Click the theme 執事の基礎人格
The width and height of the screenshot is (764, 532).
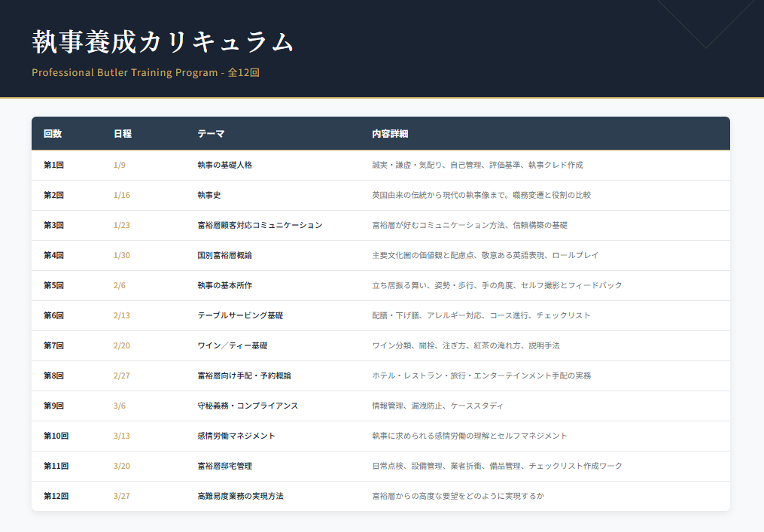(224, 165)
